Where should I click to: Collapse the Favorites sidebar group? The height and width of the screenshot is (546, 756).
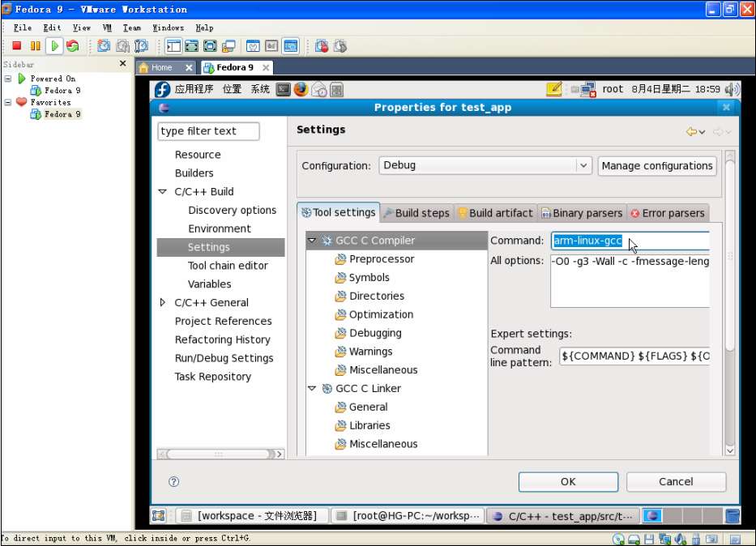[x=8, y=102]
